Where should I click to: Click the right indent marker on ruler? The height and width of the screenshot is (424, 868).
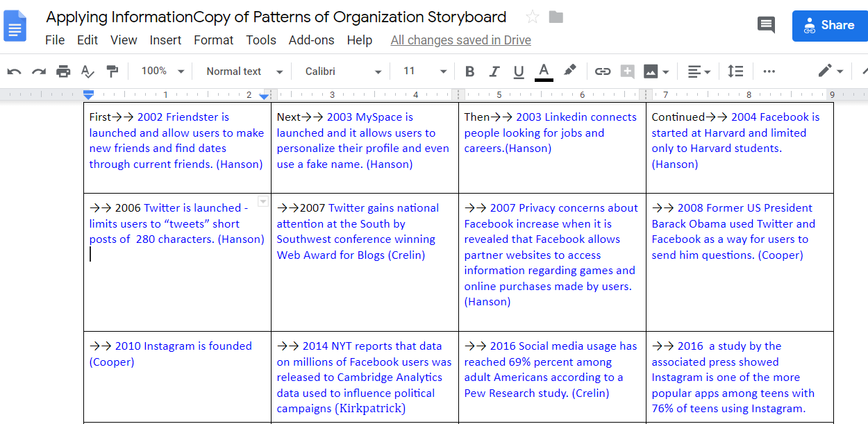point(264,96)
